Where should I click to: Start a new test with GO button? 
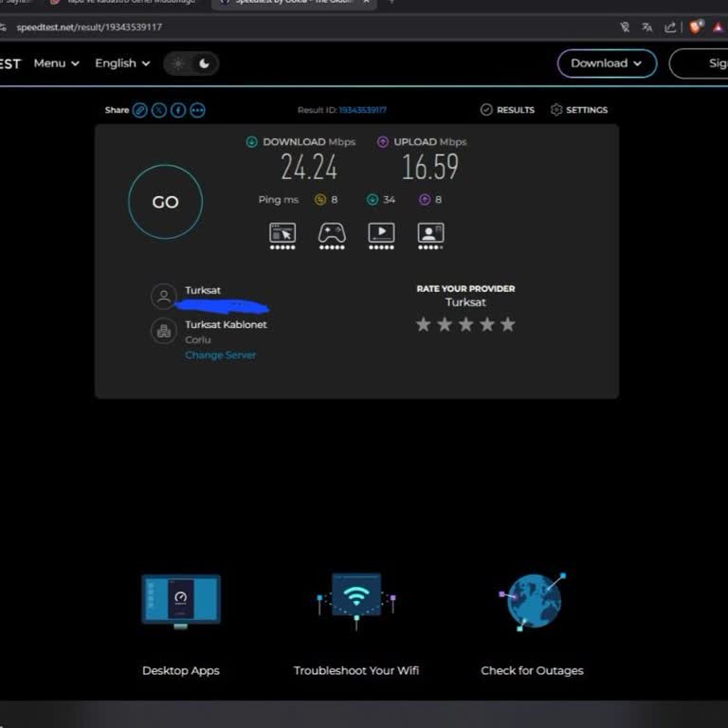tap(165, 202)
